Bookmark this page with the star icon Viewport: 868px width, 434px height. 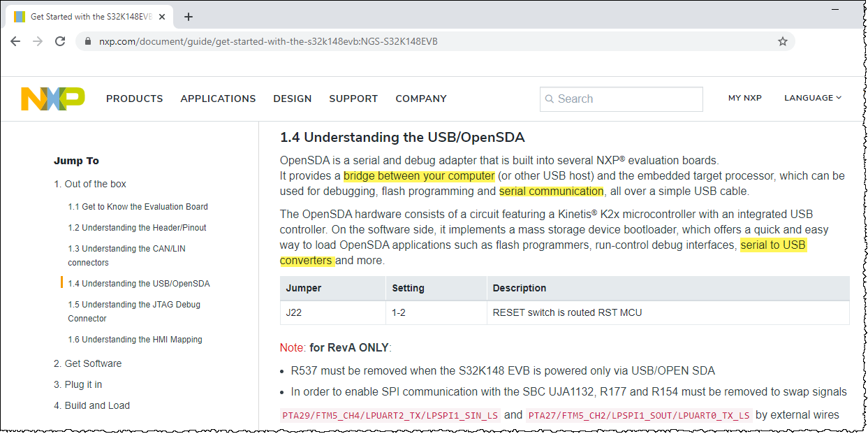pyautogui.click(x=782, y=41)
